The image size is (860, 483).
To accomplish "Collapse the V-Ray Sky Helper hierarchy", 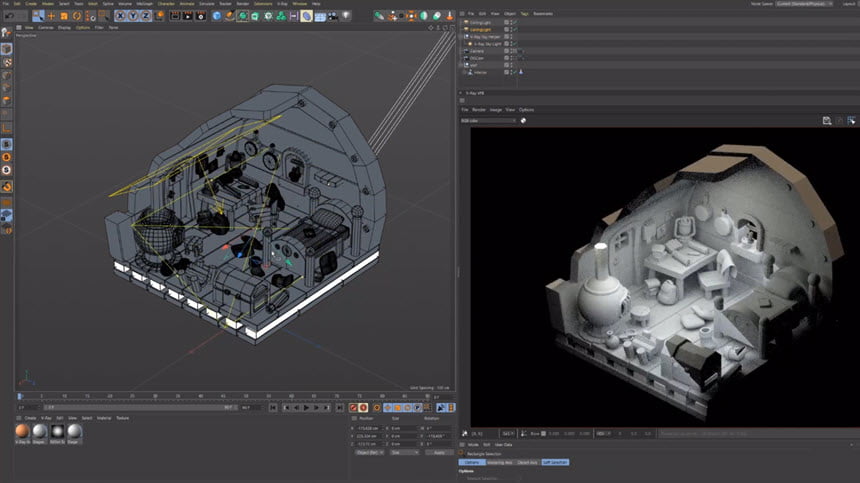I will pyautogui.click(x=461, y=37).
